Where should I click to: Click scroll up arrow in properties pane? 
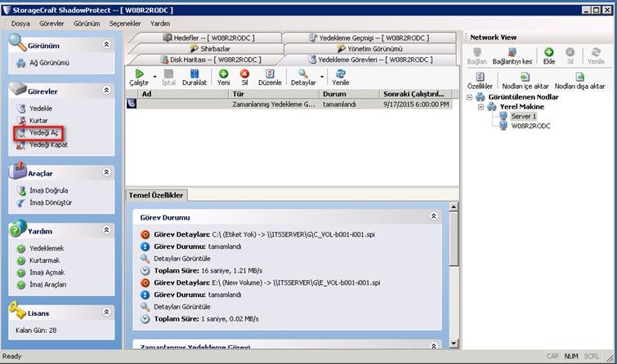pos(454,206)
